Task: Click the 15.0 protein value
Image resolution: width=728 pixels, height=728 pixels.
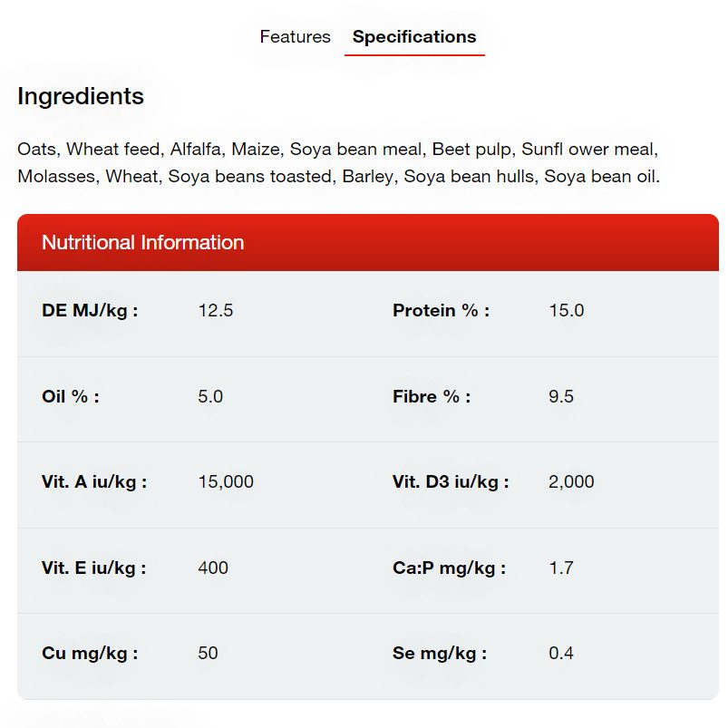Action: pyautogui.click(x=567, y=311)
